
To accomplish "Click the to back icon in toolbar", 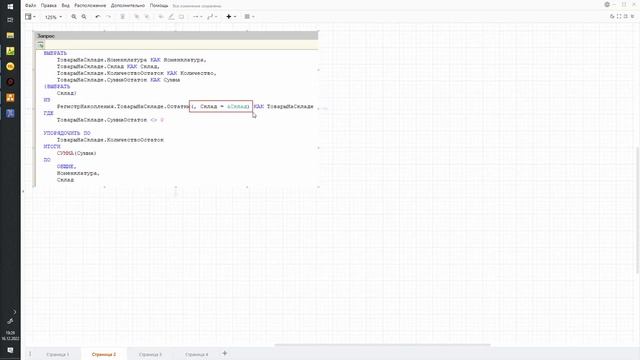I will coord(147,17).
